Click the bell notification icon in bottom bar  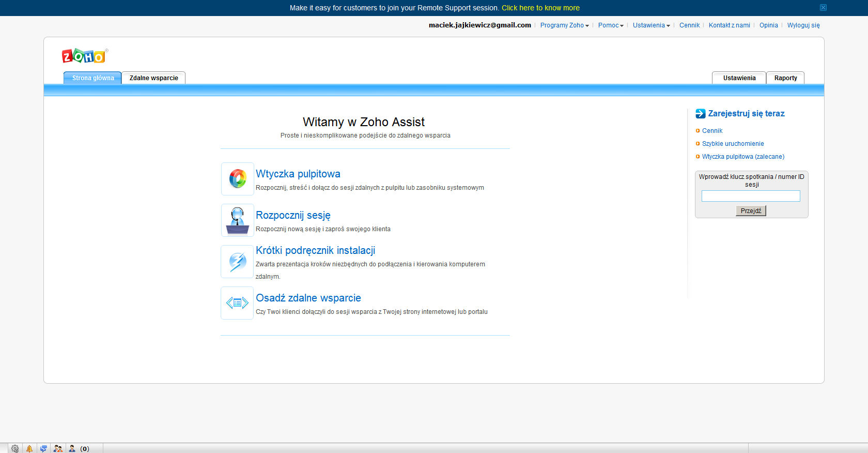click(x=29, y=448)
